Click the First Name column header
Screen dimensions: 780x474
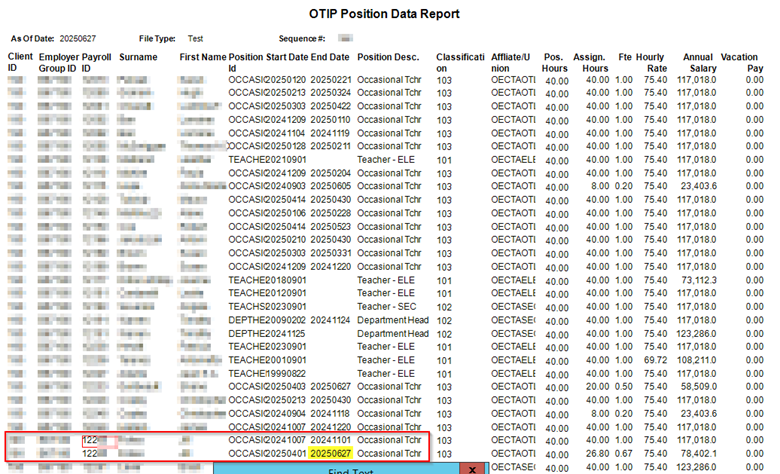[202, 57]
